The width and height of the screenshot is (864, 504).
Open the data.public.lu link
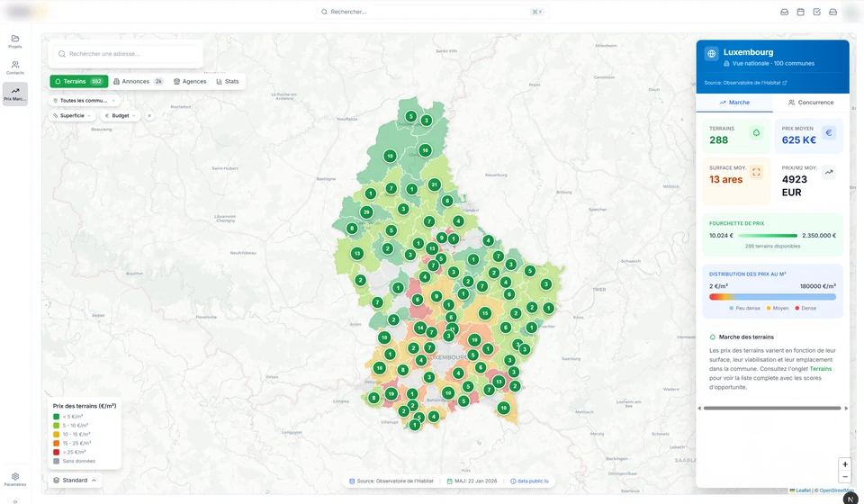529,481
